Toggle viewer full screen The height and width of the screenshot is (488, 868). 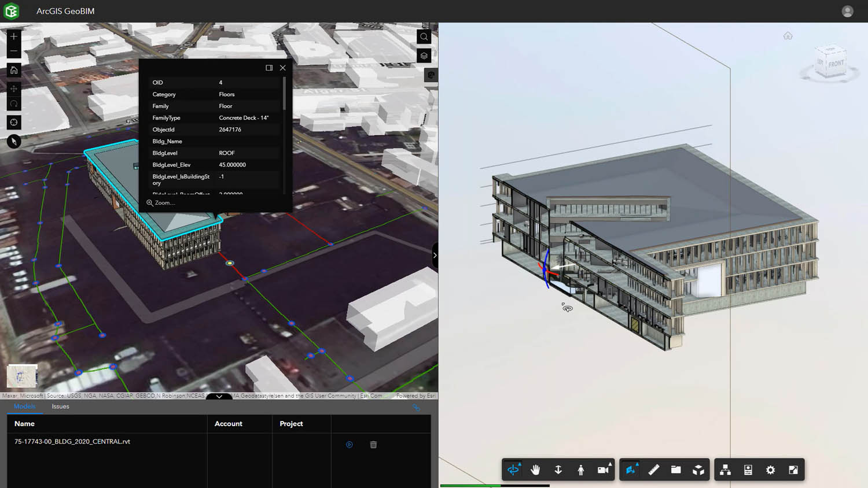[793, 470]
